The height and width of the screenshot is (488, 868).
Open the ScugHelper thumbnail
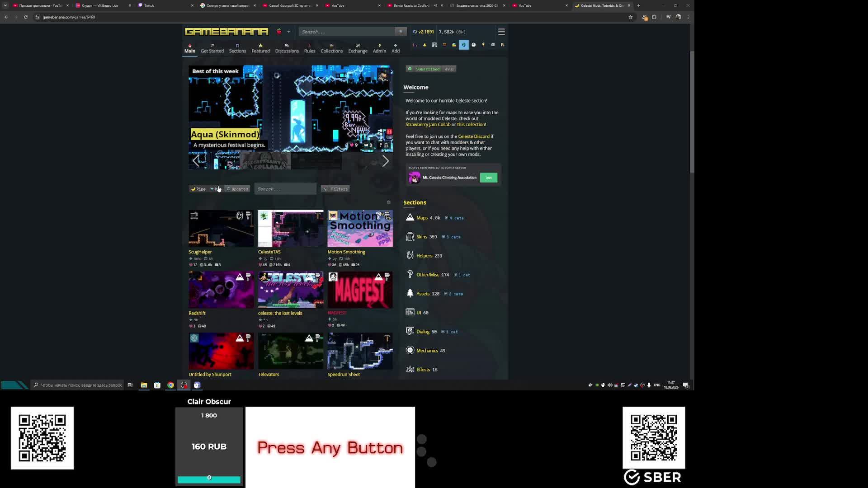221,228
